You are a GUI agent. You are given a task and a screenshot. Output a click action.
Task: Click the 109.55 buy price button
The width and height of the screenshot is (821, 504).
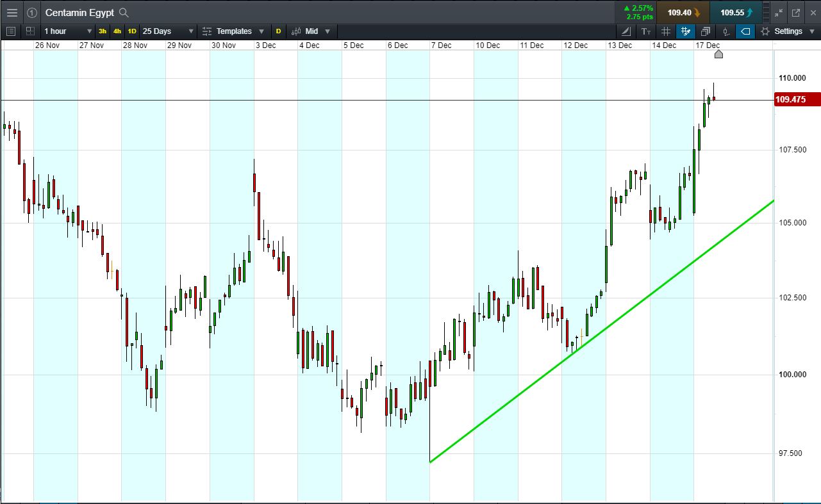click(736, 13)
